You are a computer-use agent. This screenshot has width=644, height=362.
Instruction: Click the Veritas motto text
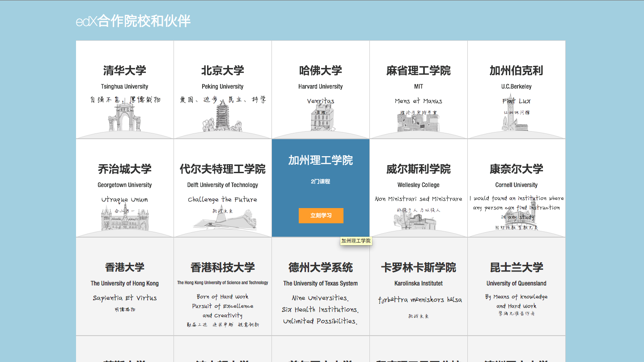pyautogui.click(x=321, y=101)
